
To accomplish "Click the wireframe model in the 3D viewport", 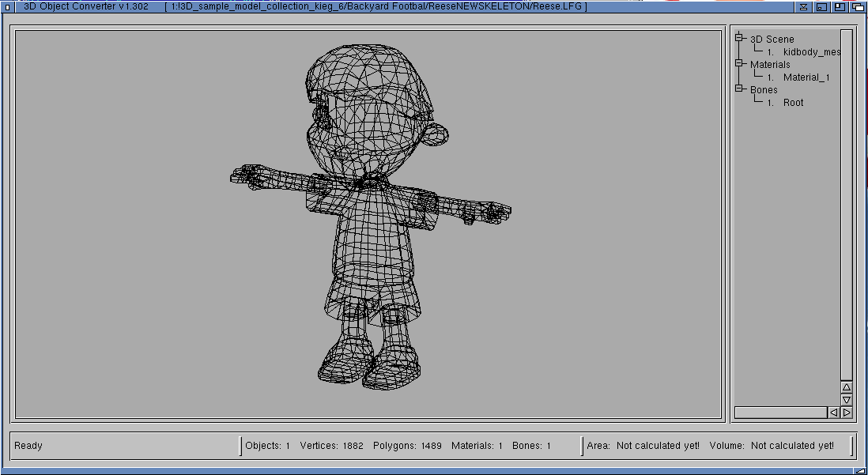I will click(370, 217).
